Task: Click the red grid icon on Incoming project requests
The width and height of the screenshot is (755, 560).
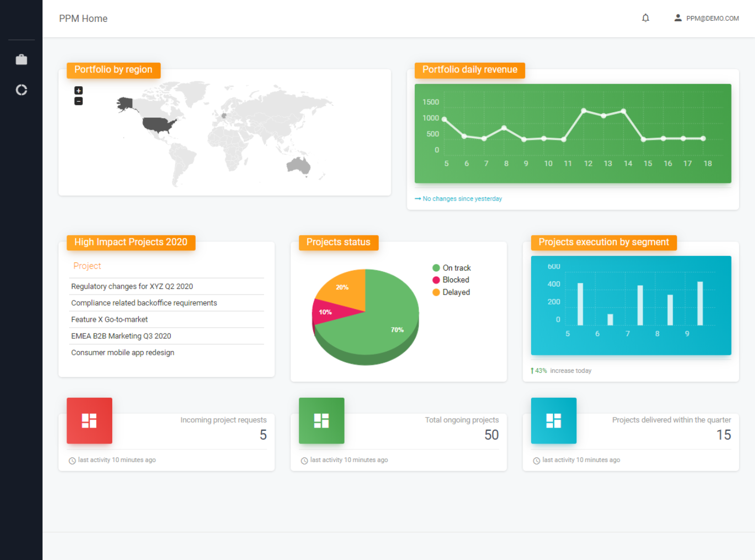Action: tap(89, 420)
